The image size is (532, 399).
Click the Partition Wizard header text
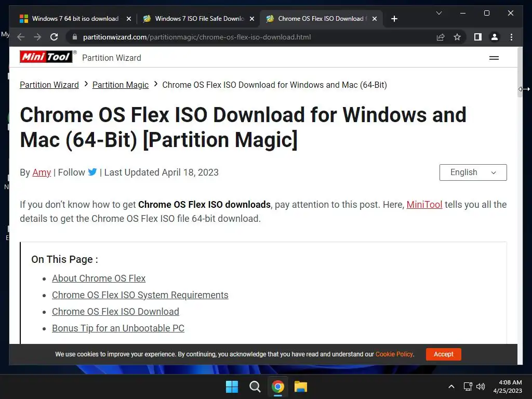pos(112,58)
